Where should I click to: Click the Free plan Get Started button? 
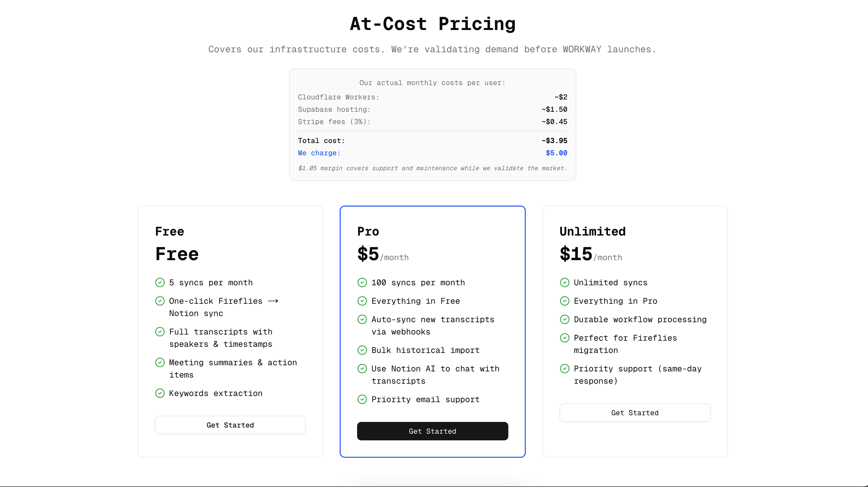230,425
